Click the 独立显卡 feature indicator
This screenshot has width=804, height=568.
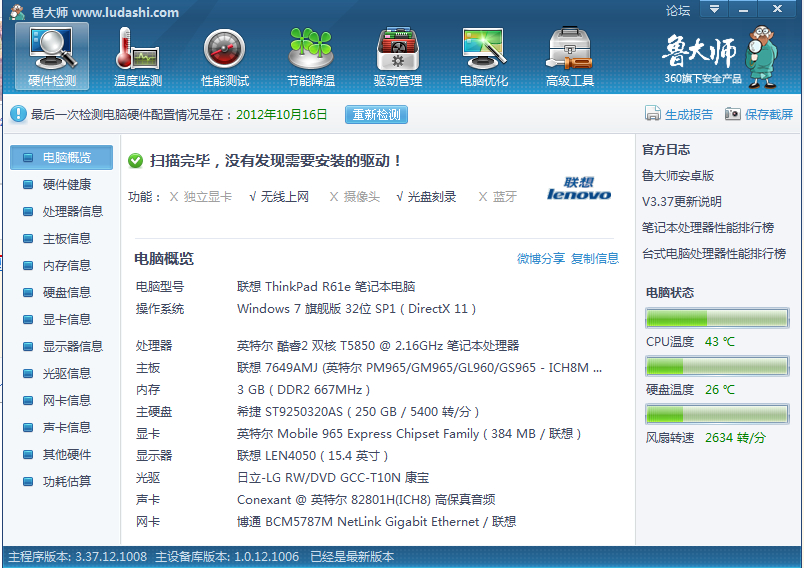point(201,197)
